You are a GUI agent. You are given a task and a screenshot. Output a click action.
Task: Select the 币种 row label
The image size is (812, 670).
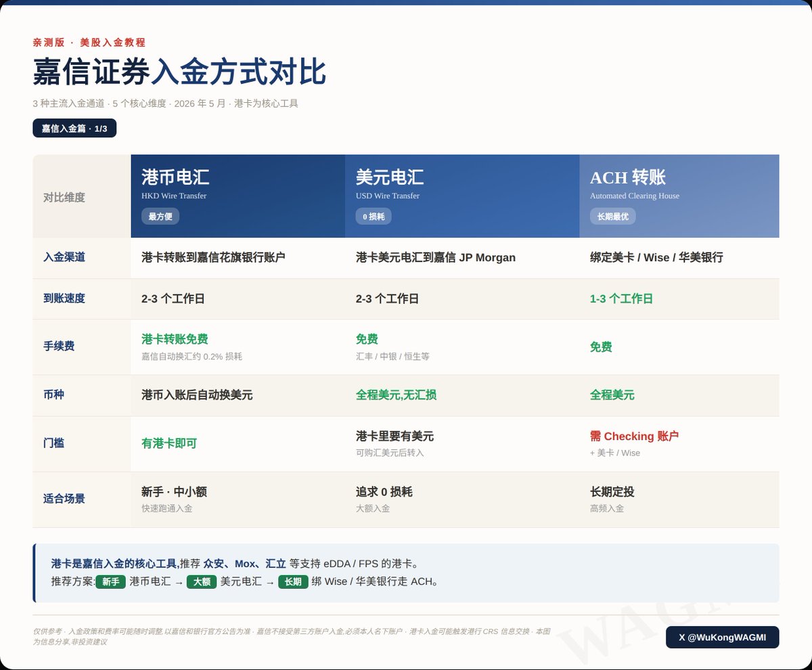53,395
